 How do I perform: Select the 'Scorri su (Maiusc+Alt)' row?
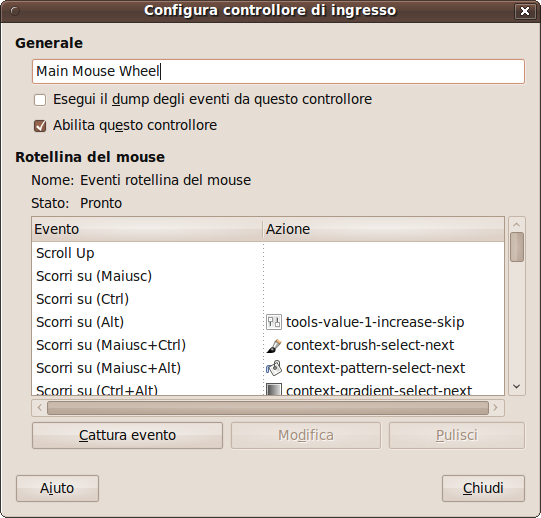click(268, 368)
